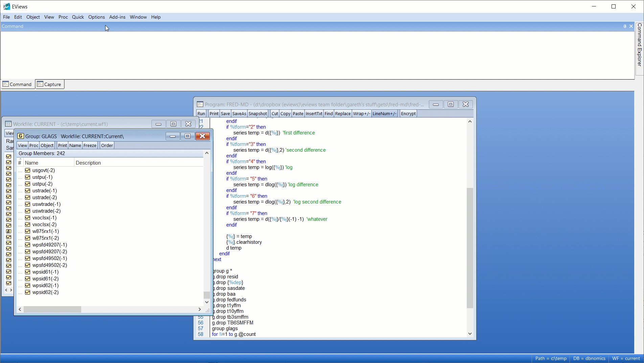This screenshot has width=644, height=363.
Task: Click the Group GLAGS window icon
Action: (x=21, y=136)
